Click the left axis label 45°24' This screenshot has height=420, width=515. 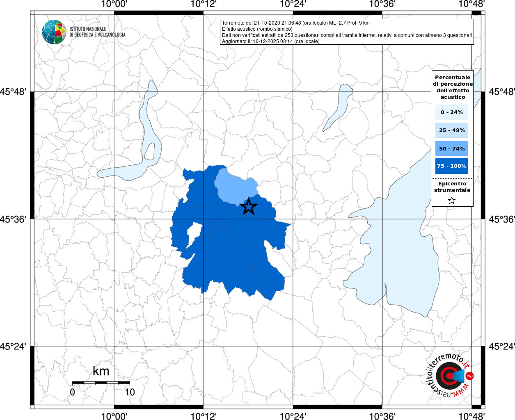(x=14, y=347)
